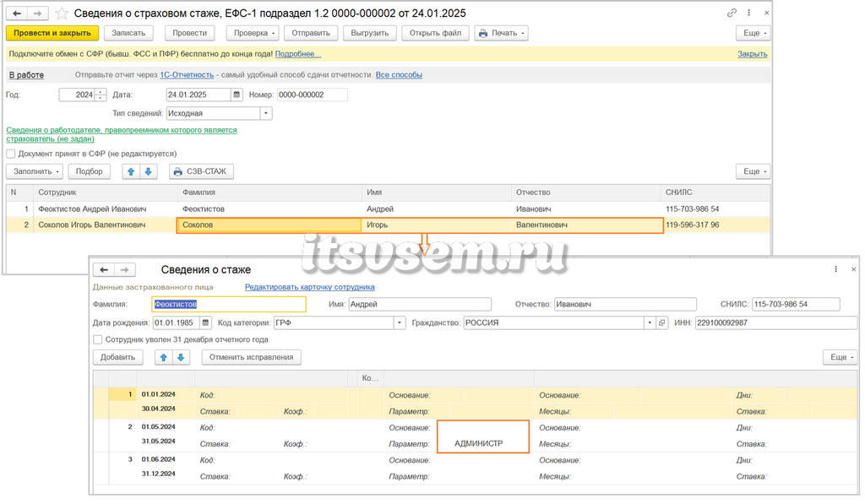Open the Все способы link
The image size is (865, 504).
coord(399,75)
